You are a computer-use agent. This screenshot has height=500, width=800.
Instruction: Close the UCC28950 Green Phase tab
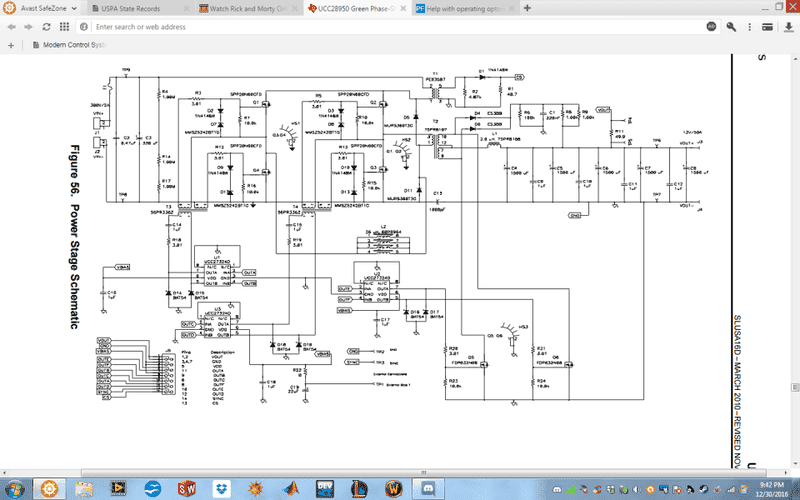coord(401,8)
